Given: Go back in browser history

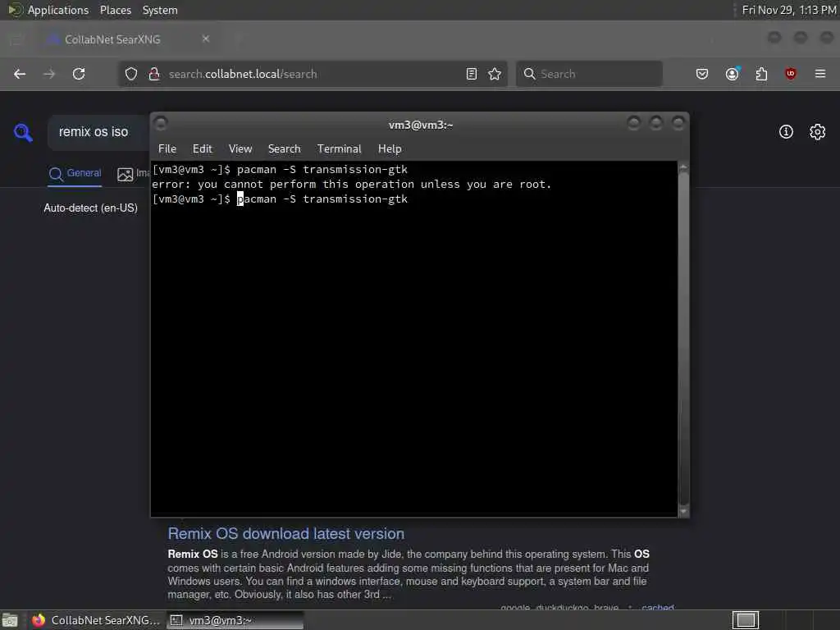Looking at the screenshot, I should click(20, 74).
